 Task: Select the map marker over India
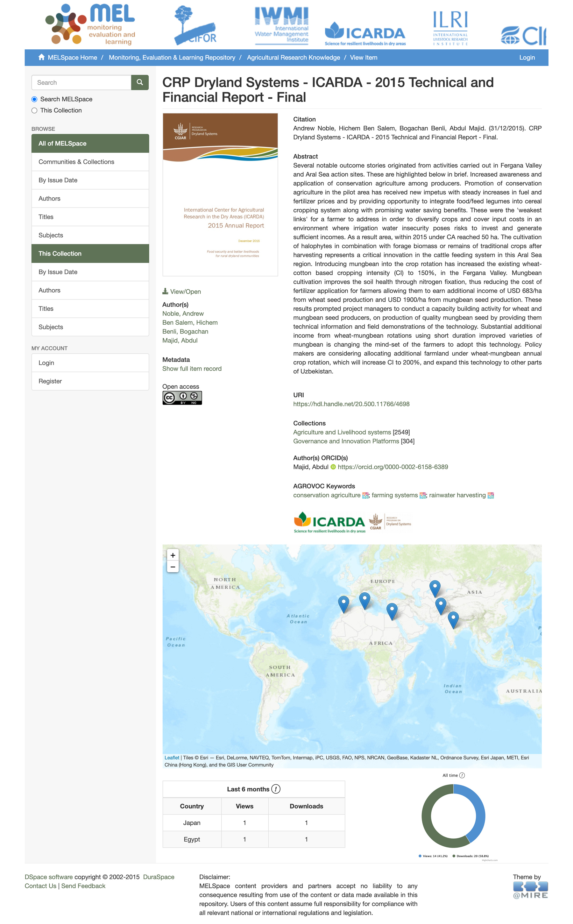(x=453, y=620)
